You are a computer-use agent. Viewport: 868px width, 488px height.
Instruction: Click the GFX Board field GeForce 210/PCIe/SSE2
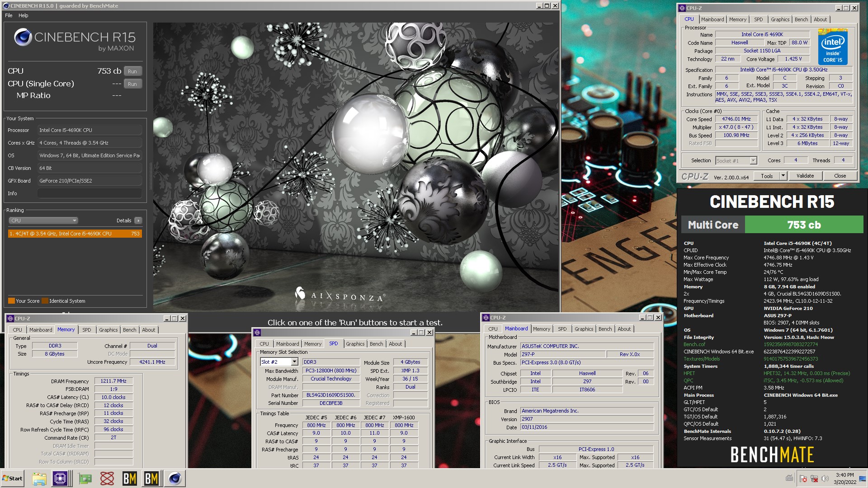tap(90, 181)
